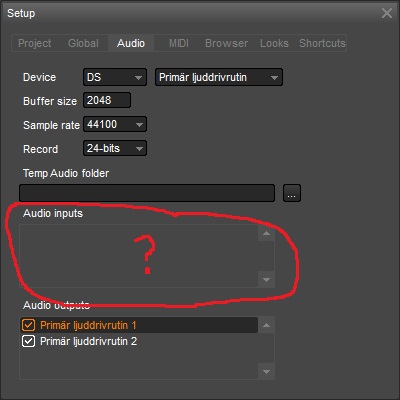This screenshot has height=400, width=400.
Task: Expand the Sample rate 44100 dropdown
Action: (x=115, y=125)
